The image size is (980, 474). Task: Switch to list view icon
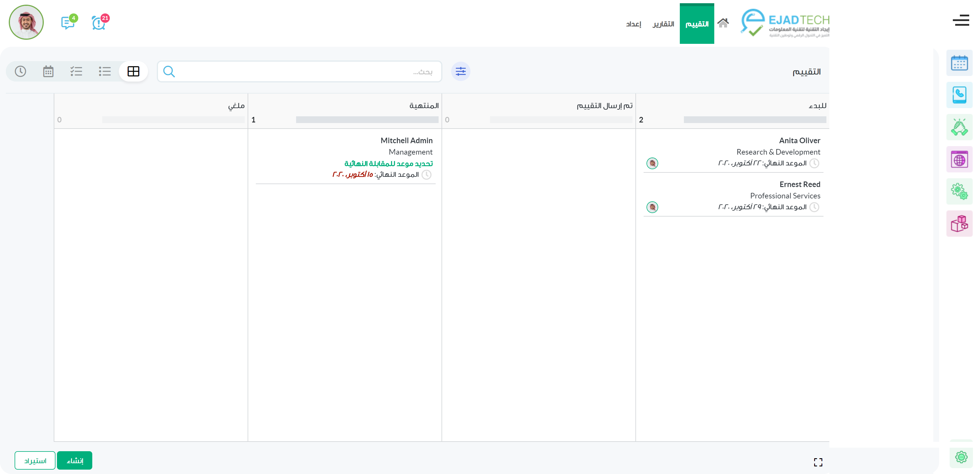click(x=105, y=71)
